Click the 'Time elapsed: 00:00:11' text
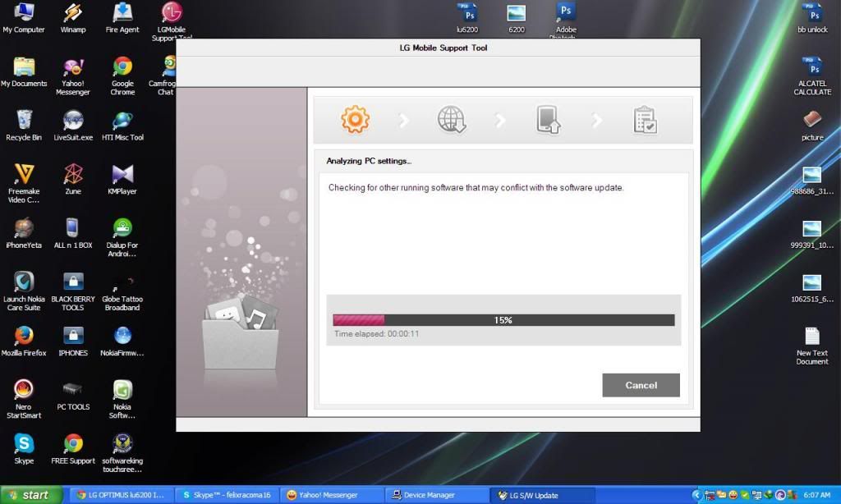This screenshot has width=841, height=504. [x=376, y=333]
